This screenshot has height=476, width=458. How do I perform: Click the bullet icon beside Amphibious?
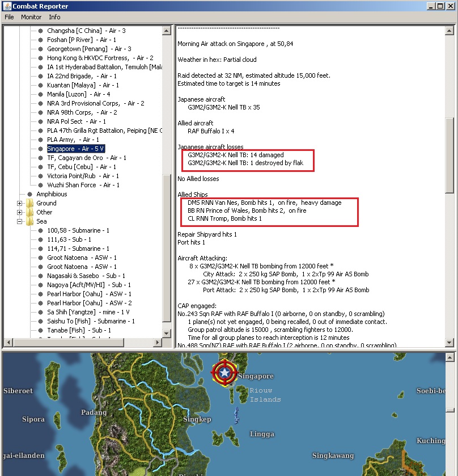[29, 194]
